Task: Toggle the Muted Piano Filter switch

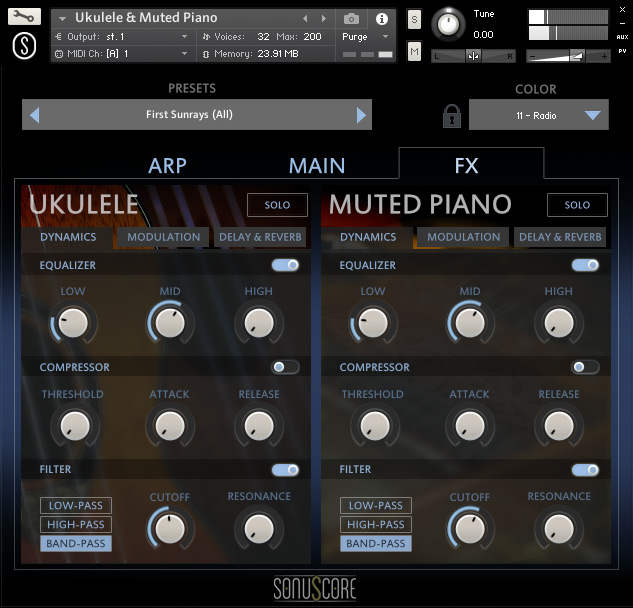Action: [585, 470]
